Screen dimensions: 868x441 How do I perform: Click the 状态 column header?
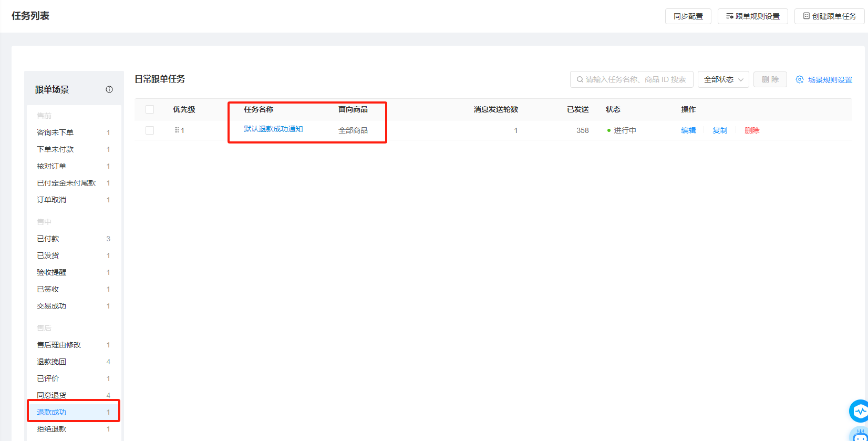[x=613, y=109]
